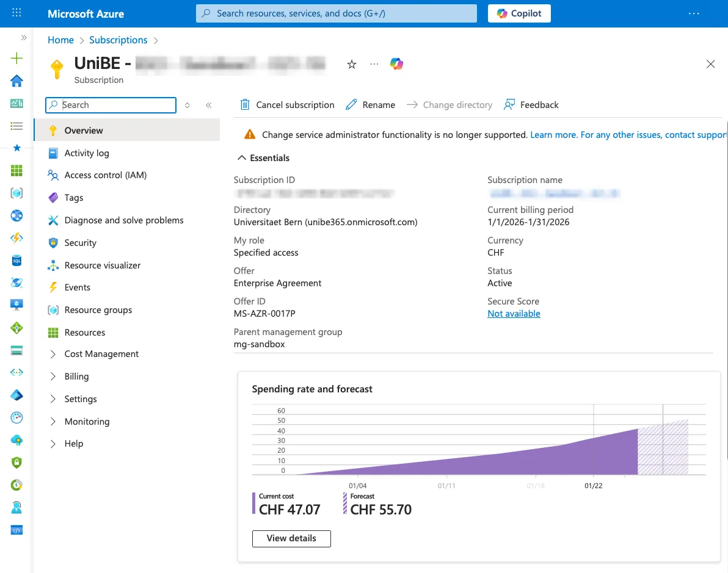Image resolution: width=728 pixels, height=573 pixels.
Task: Click Feedback in the toolbar
Action: (x=531, y=105)
